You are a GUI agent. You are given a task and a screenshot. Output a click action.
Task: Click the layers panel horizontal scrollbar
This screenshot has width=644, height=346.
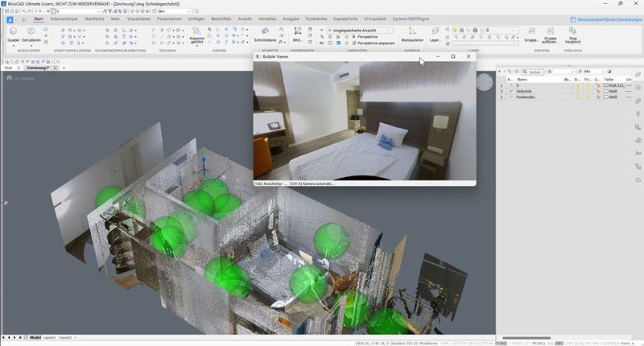pyautogui.click(x=527, y=338)
